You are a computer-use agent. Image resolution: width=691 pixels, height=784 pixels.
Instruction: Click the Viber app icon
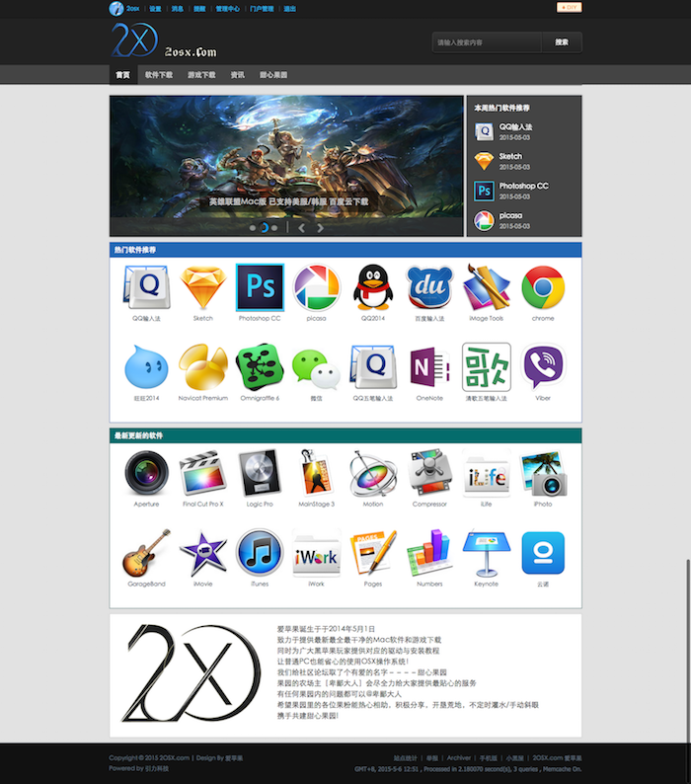pyautogui.click(x=543, y=368)
